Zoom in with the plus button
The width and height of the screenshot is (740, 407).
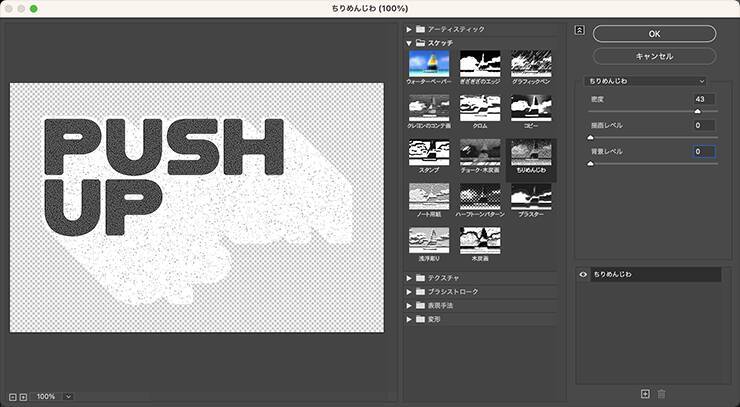23,397
